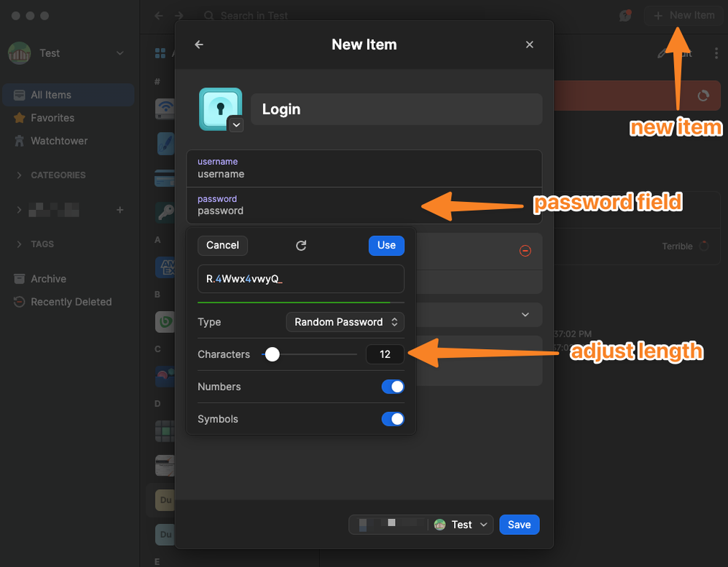The image size is (728, 567).
Task: Turn off the Symbols toggle
Action: [x=393, y=419]
